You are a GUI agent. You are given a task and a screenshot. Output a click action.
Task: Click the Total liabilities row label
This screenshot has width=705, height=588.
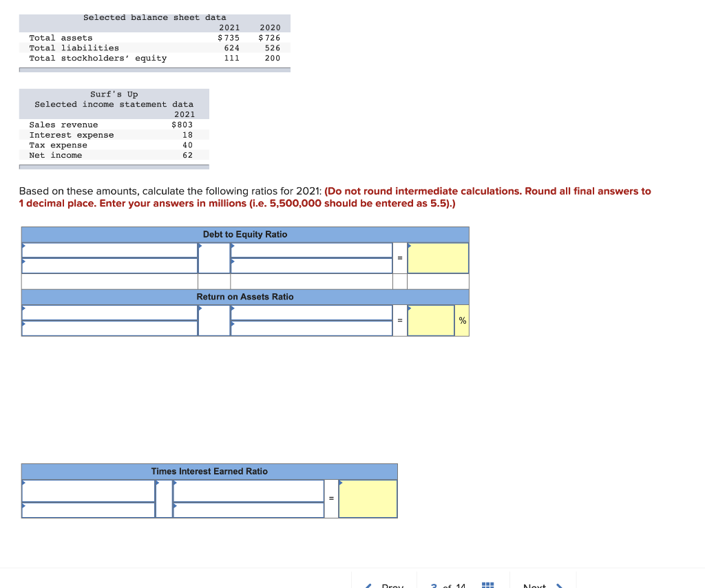[x=74, y=48]
